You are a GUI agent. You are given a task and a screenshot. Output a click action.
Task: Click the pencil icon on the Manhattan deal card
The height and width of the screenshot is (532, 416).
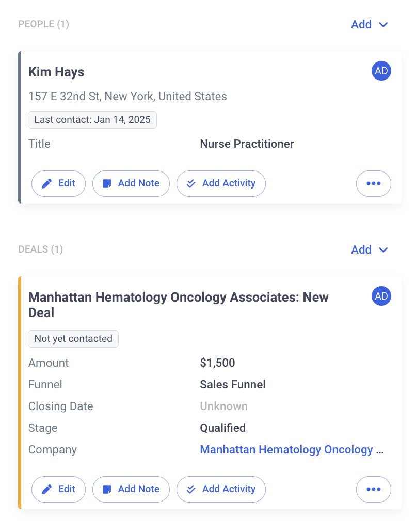[x=47, y=489]
